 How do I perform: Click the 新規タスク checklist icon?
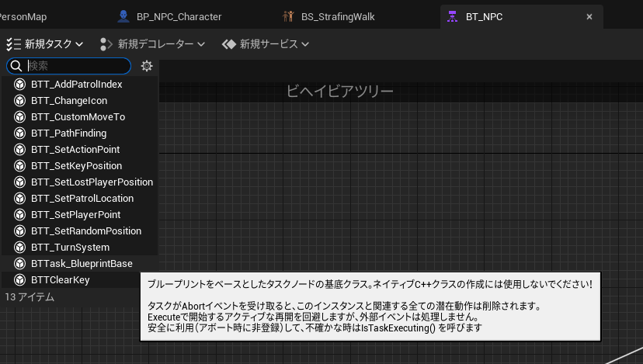click(13, 44)
